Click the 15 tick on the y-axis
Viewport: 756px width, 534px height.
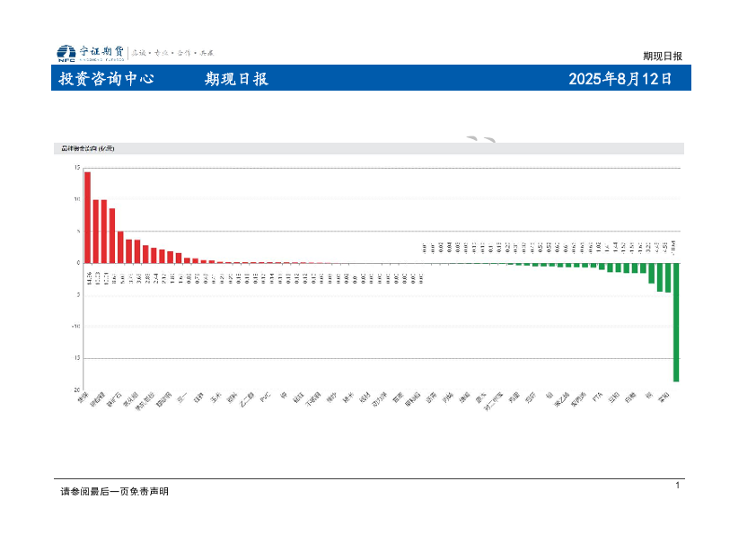(77, 168)
